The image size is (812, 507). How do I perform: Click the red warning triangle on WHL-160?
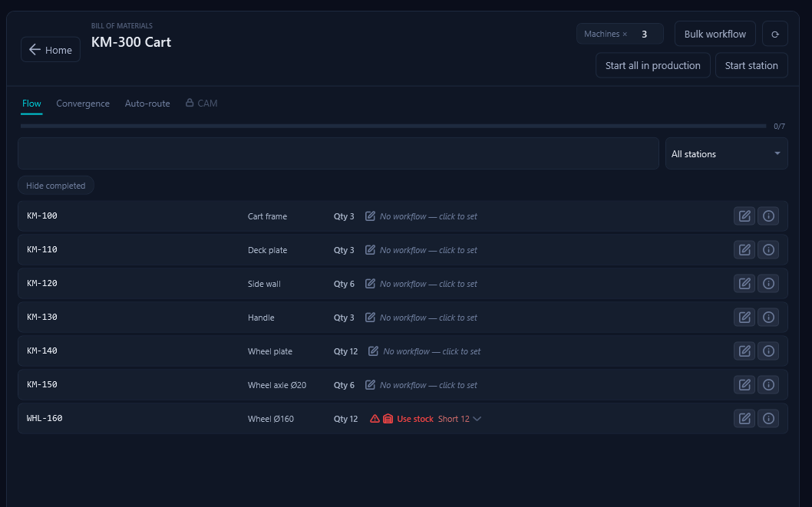tap(375, 419)
